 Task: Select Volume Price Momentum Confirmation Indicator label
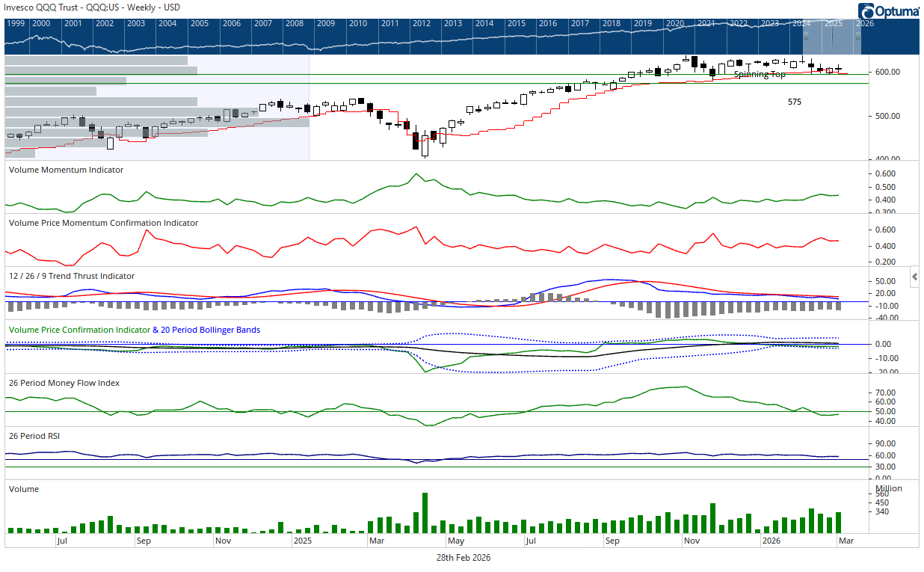[103, 223]
